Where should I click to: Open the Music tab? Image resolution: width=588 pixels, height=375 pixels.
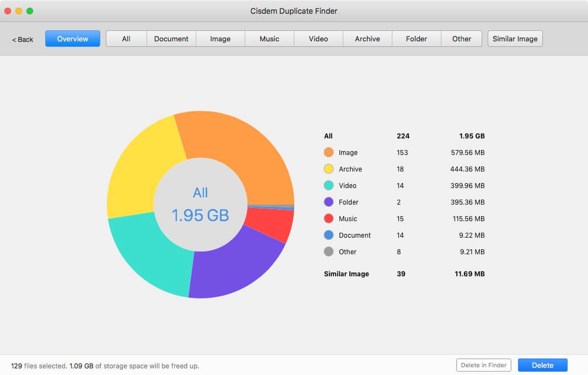pyautogui.click(x=269, y=39)
